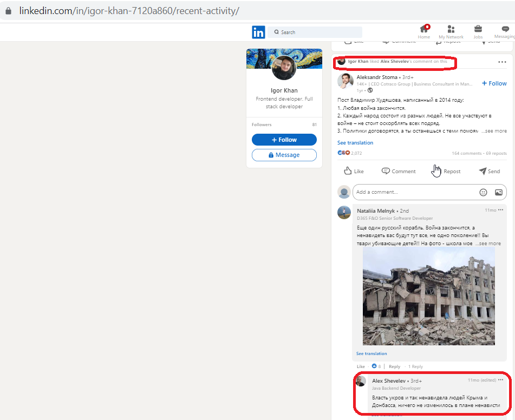Show the 1 Reply count
Image resolution: width=515 pixels, height=420 pixels.
click(x=415, y=366)
